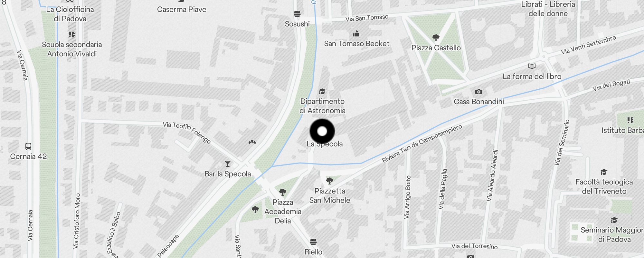
Task: Select the Cernaia 42 bus stop icon
Action: tap(28, 146)
